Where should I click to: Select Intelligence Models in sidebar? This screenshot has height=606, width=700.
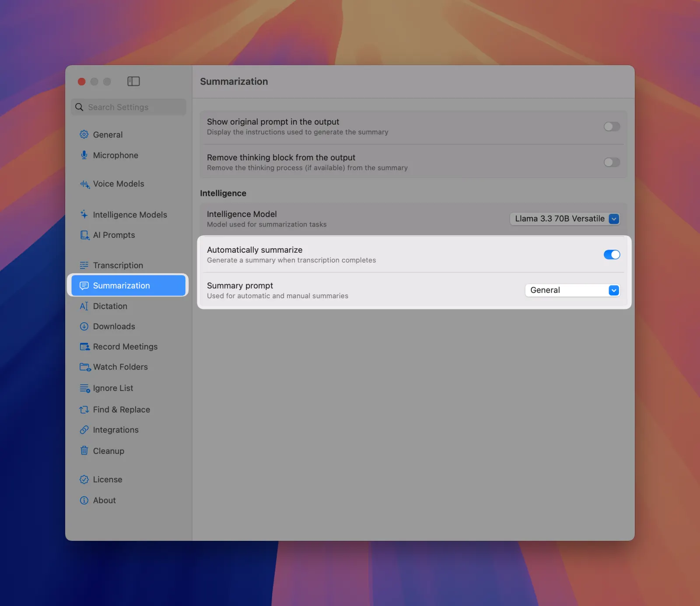[129, 215]
